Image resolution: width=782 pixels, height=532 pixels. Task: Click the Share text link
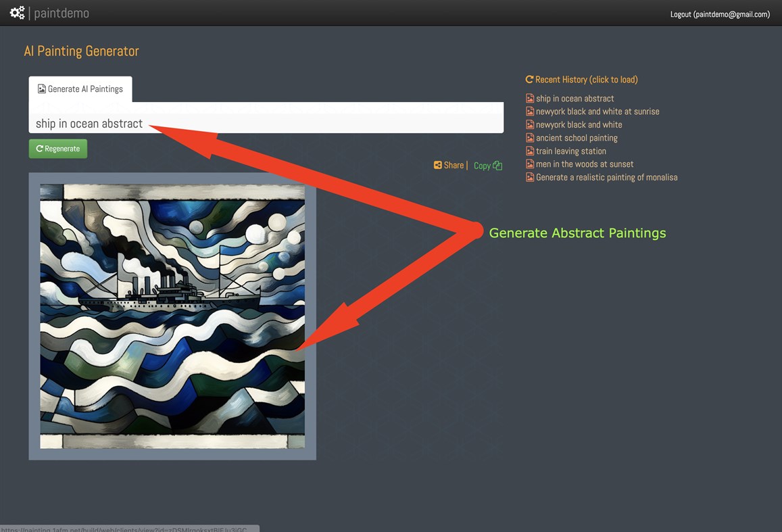(454, 164)
